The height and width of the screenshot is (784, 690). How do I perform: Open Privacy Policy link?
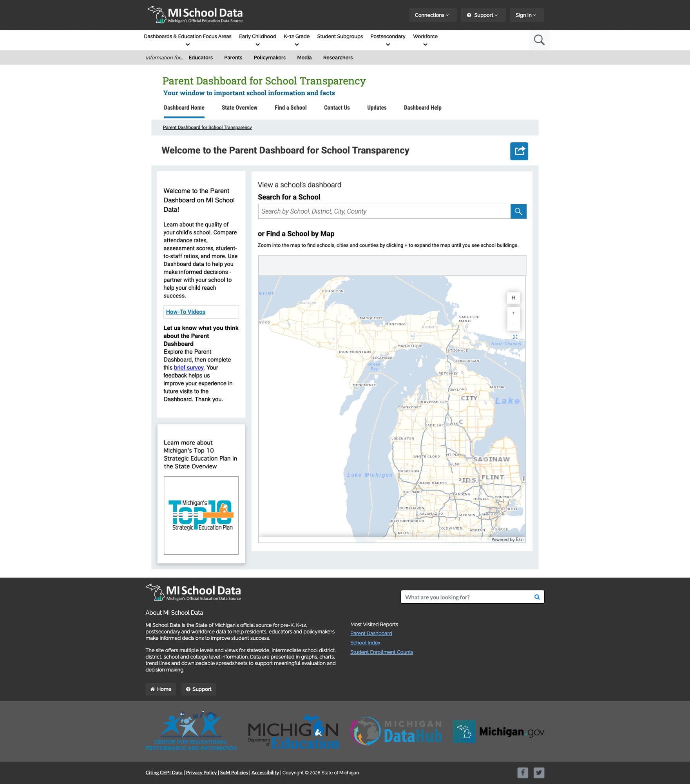[x=201, y=773]
